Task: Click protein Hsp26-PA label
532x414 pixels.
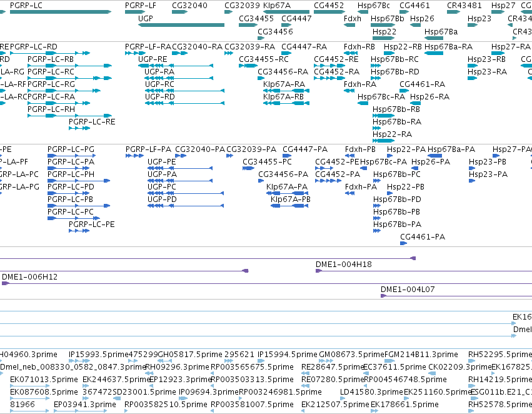Action: (x=431, y=162)
